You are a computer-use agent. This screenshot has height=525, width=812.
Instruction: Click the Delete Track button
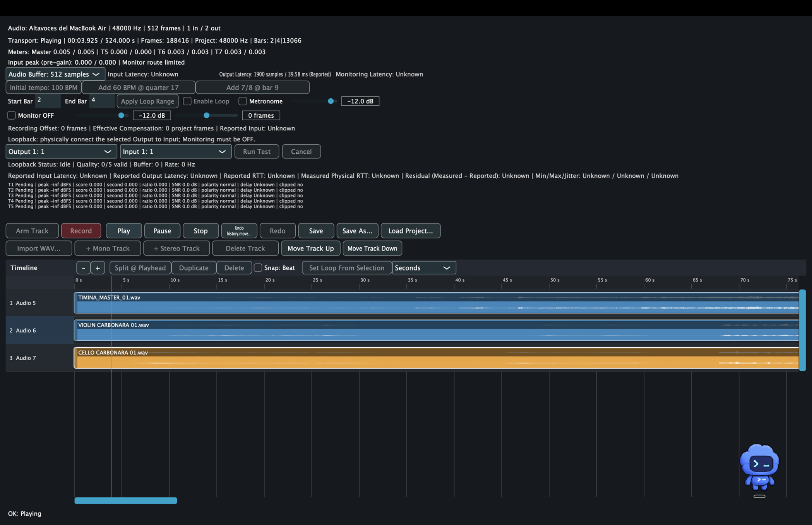[x=245, y=248]
